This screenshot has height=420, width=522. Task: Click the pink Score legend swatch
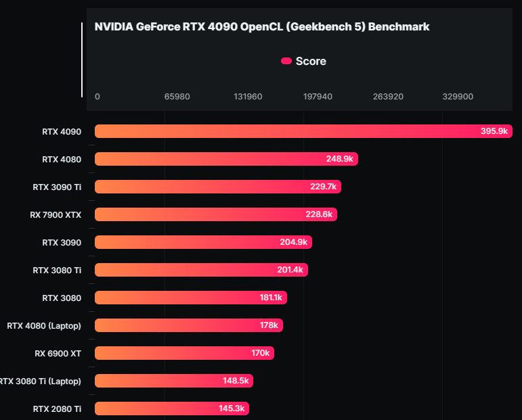(x=286, y=62)
